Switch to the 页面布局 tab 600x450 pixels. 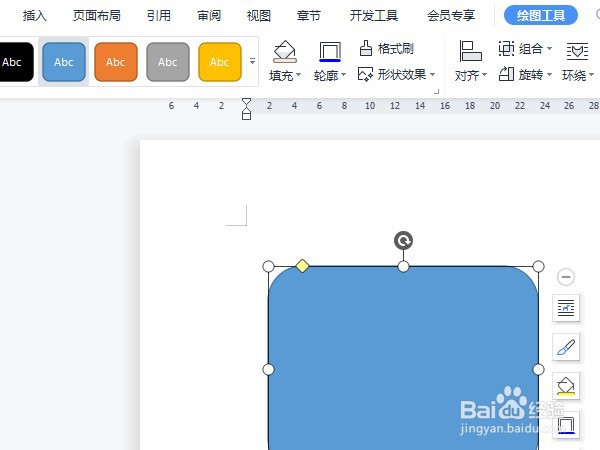pos(97,16)
